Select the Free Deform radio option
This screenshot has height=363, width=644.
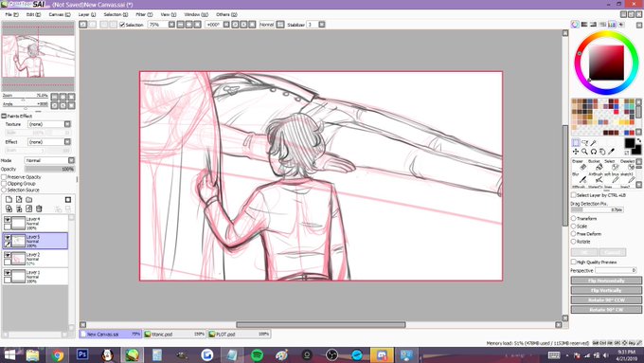click(x=574, y=234)
